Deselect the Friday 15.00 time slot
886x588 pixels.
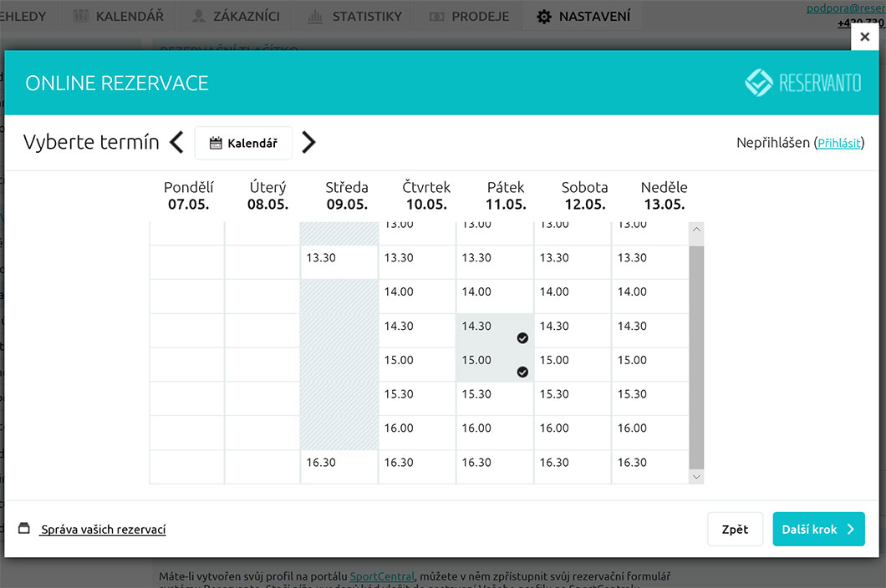coord(495,365)
